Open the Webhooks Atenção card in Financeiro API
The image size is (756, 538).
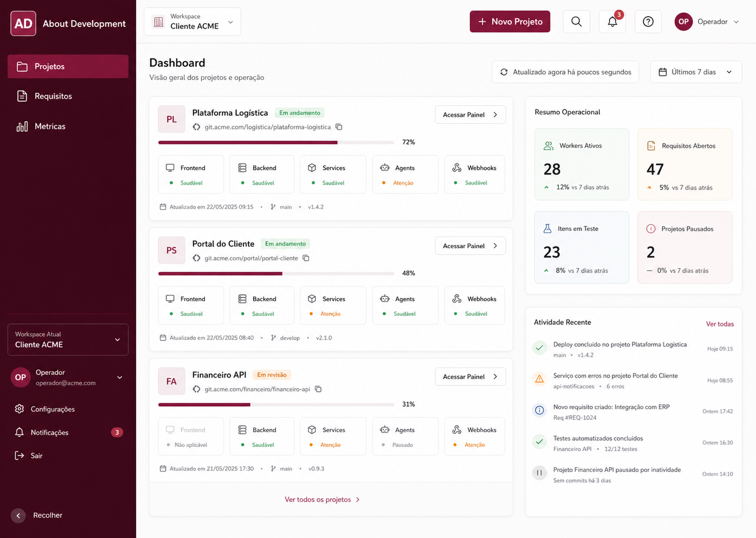pyautogui.click(x=474, y=436)
